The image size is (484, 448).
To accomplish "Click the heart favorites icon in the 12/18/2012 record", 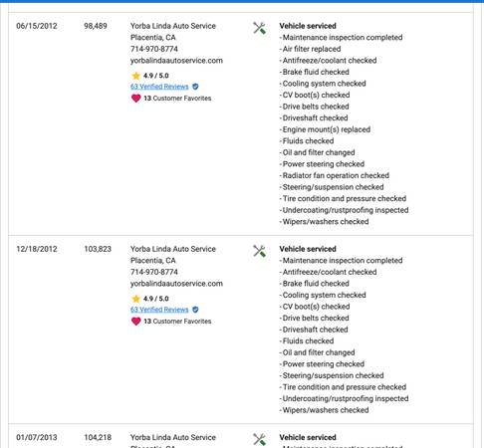I will click(x=136, y=322).
